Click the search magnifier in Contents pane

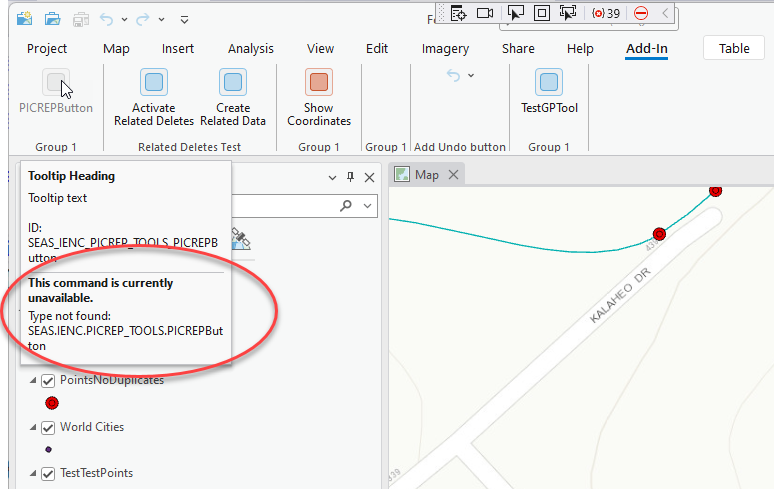pyautogui.click(x=346, y=205)
